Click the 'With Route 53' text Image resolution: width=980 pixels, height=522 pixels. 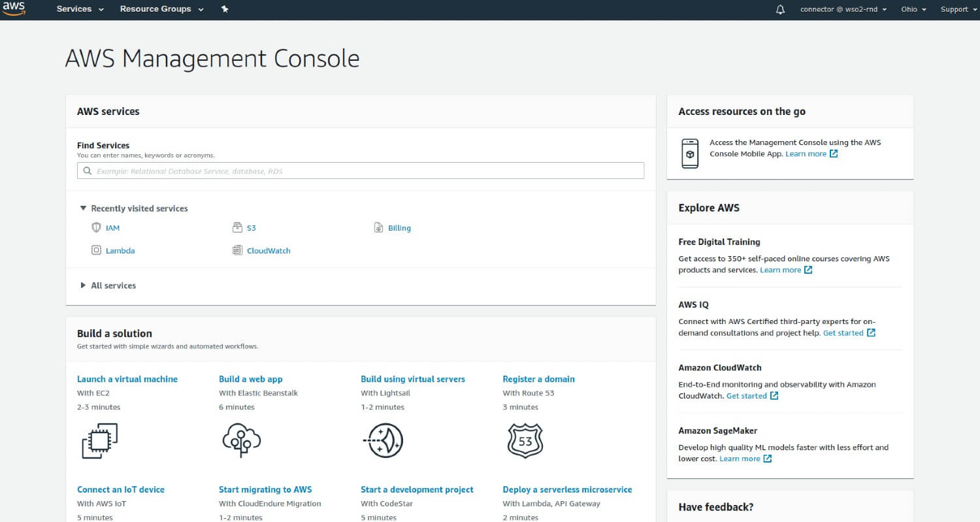point(529,393)
